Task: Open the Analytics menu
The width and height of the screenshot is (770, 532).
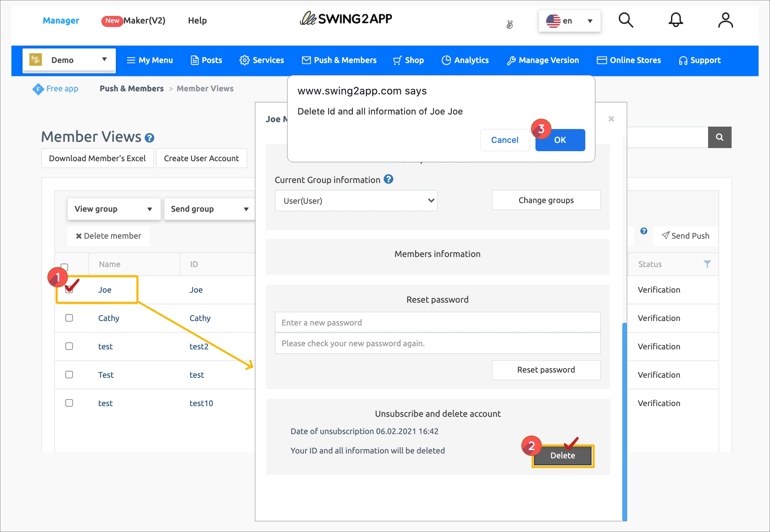Action: pyautogui.click(x=465, y=60)
